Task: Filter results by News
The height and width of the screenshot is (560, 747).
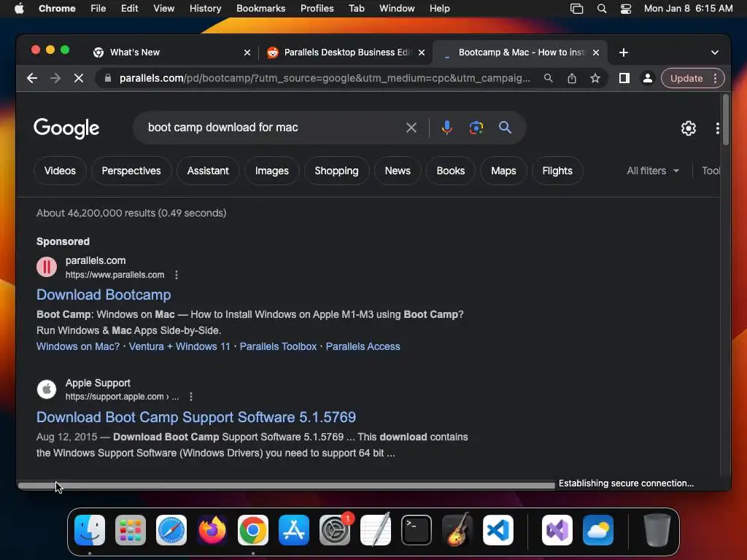Action: [398, 171]
